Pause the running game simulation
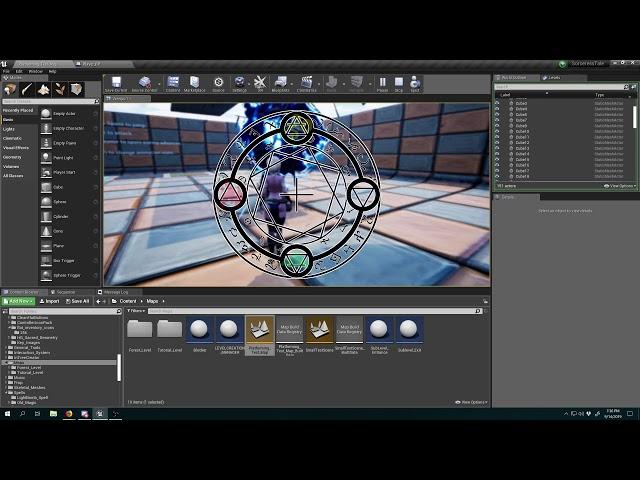 [382, 83]
